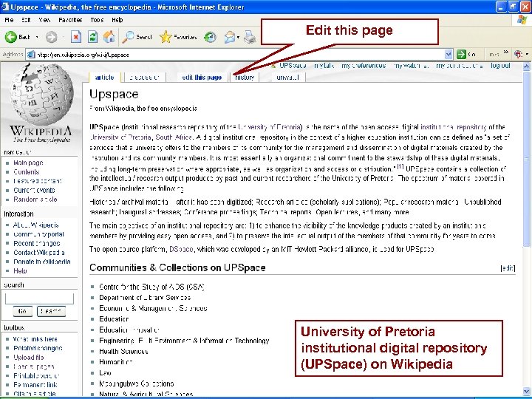This screenshot has width=532, height=399.
Task: Open the UPSpace user page link
Action: coord(293,66)
